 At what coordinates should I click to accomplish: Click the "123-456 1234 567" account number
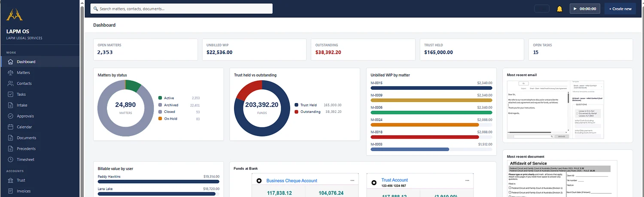[x=394, y=185]
